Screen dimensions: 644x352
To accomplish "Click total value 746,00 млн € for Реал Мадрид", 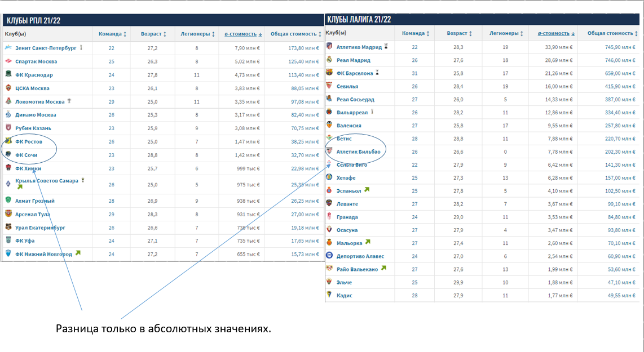I will [x=620, y=60].
